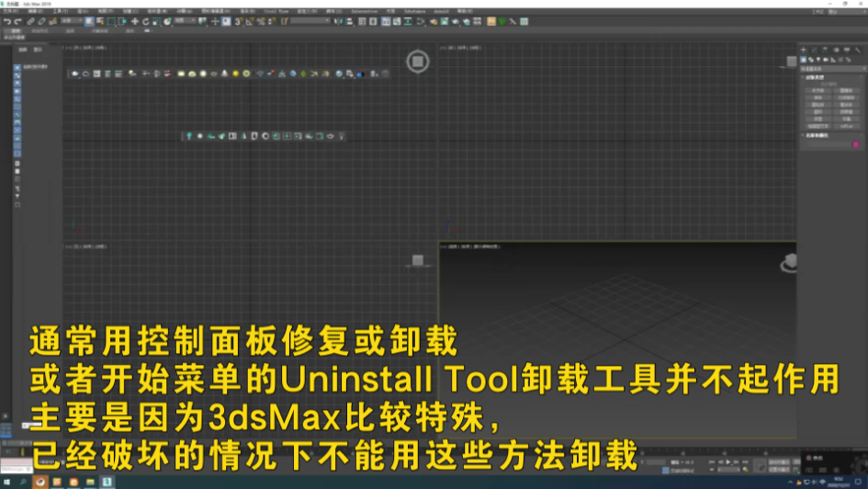The height and width of the screenshot is (489, 868).
Task: Create a 茶壶 teapot primitive
Action: pos(818,119)
